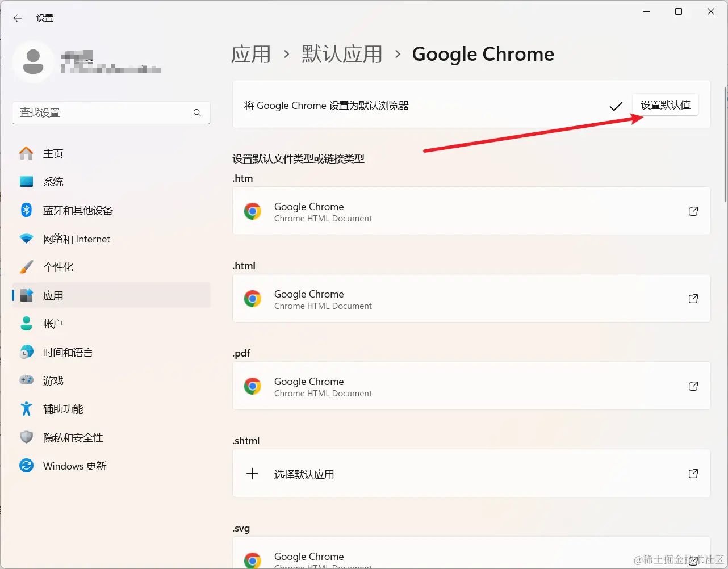Click the .shtml label
Image resolution: width=728 pixels, height=569 pixels.
click(246, 441)
